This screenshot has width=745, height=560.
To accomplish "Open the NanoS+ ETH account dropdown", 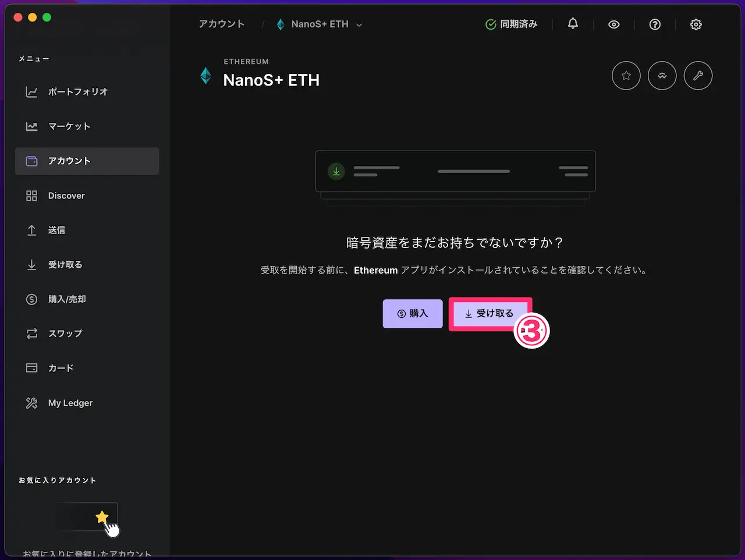I will coord(319,24).
